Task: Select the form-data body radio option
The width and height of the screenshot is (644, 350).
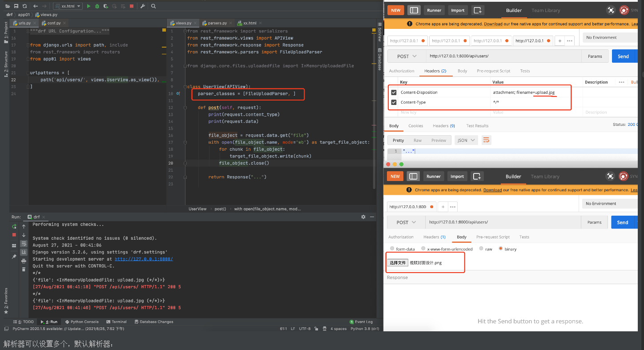Action: [392, 249]
